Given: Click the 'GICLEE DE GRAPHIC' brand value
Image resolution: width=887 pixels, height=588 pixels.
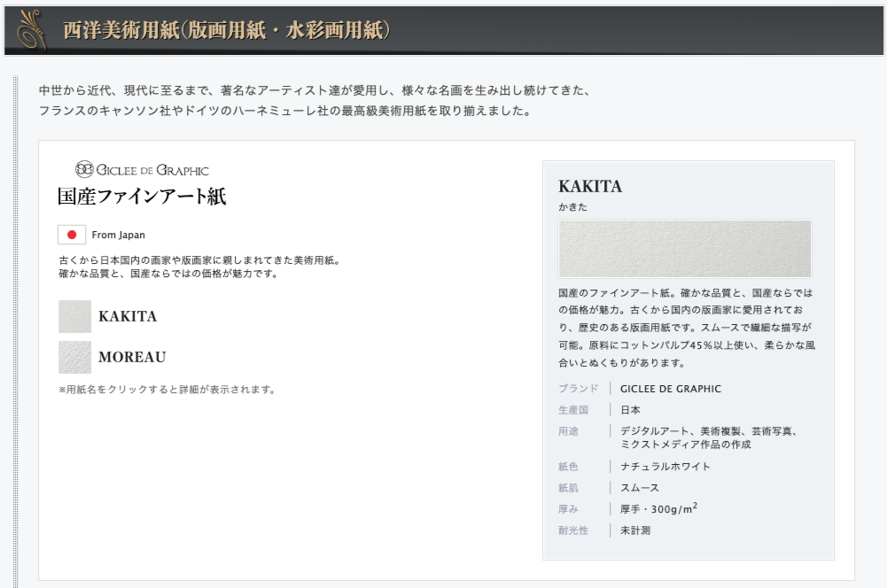Looking at the screenshot, I should pos(670,389).
